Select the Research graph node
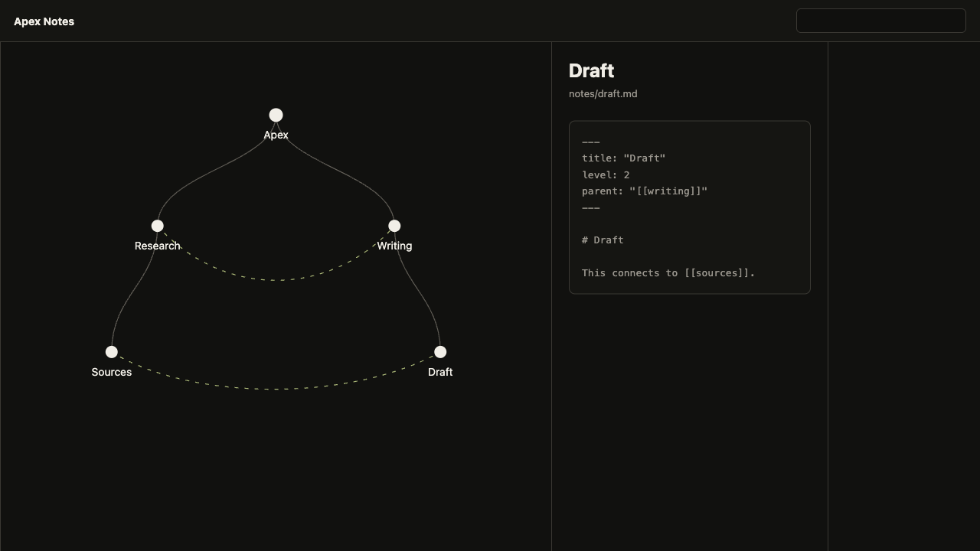The width and height of the screenshot is (980, 551). click(157, 226)
